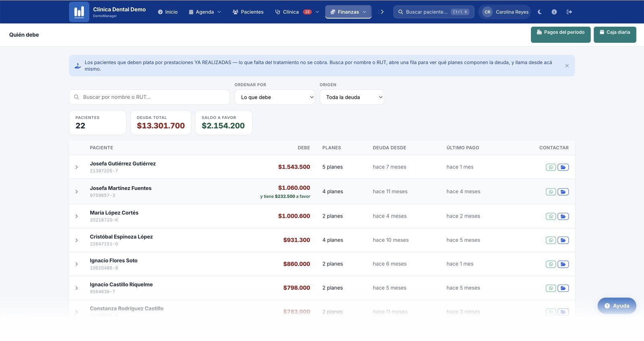644x341 pixels.
Task: Open the Ayuda help button
Action: tap(617, 306)
